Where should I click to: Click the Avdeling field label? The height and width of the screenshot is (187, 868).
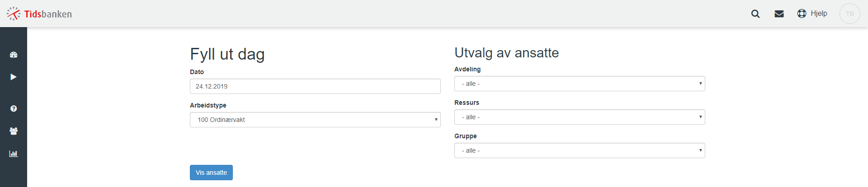pyautogui.click(x=467, y=69)
